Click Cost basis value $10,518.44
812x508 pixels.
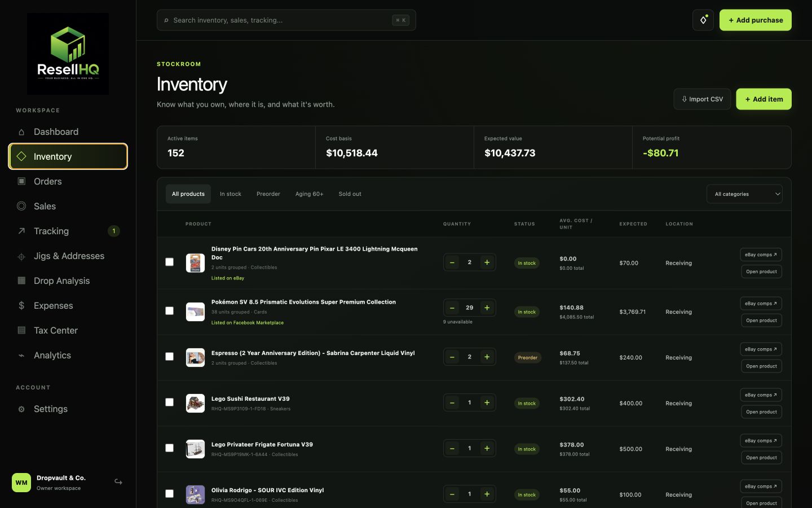coord(352,153)
